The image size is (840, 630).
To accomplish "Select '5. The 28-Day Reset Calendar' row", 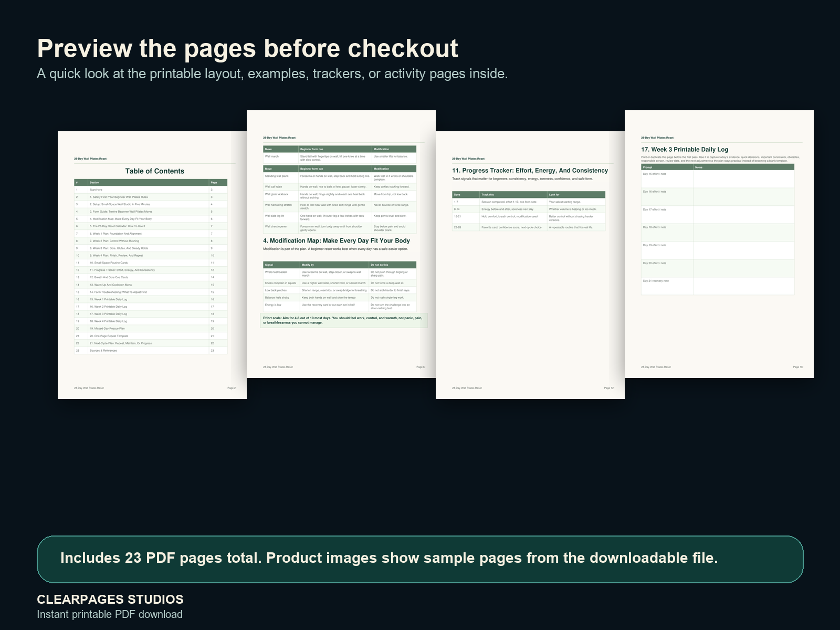I will pos(151,226).
